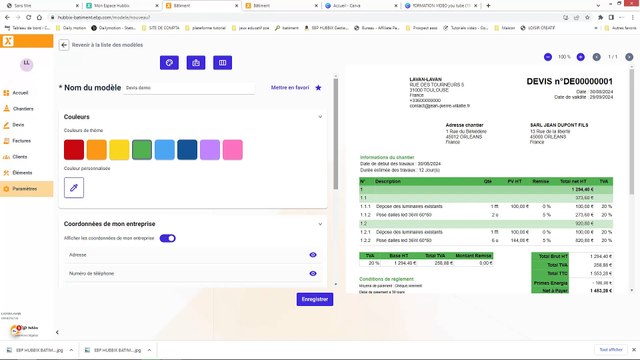Open the browser extensions puzzle icon
Screen dimensions: 640x360
point(600,18)
